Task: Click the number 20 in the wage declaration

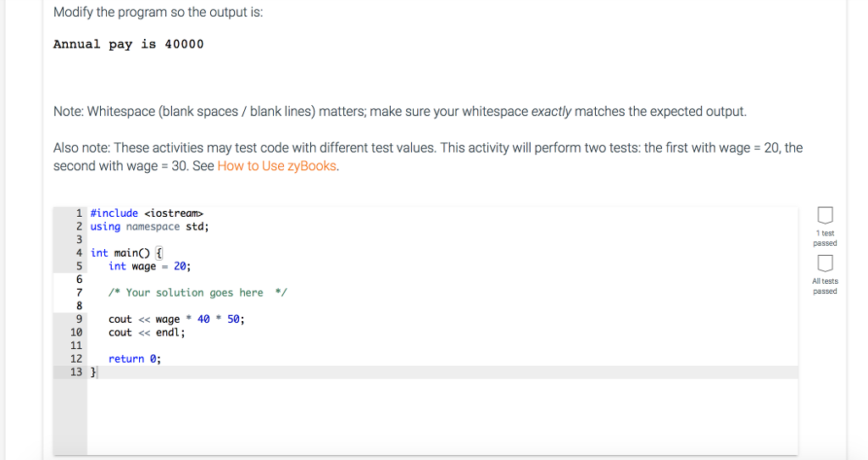Action: click(x=180, y=266)
